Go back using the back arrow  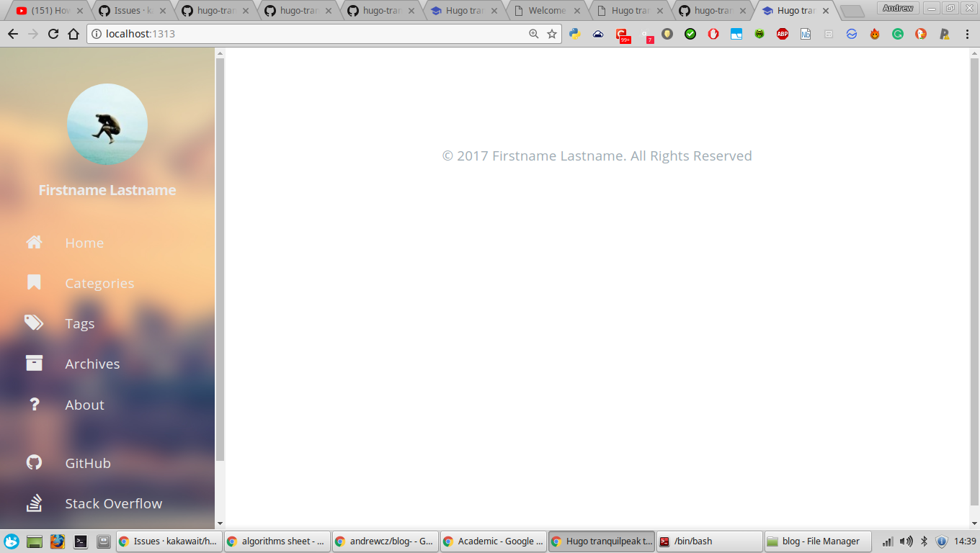[12, 33]
